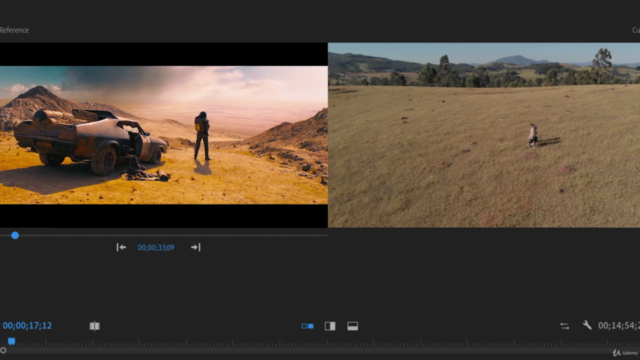This screenshot has height=360, width=640.
Task: Click the blue timeline playhead marker
Action: [x=11, y=341]
